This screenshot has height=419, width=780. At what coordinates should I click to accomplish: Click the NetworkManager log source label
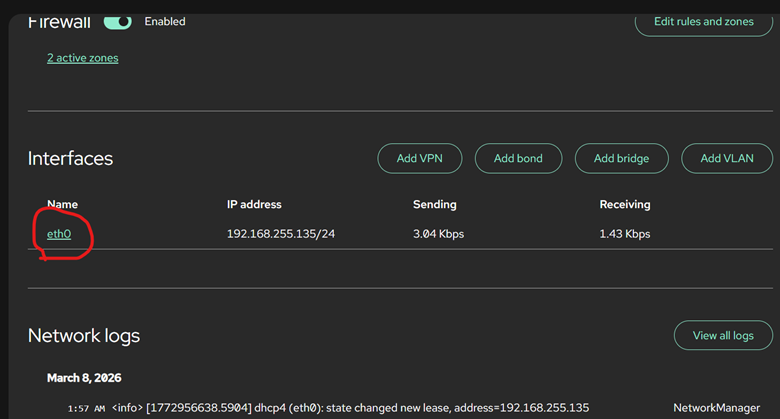(x=716, y=408)
